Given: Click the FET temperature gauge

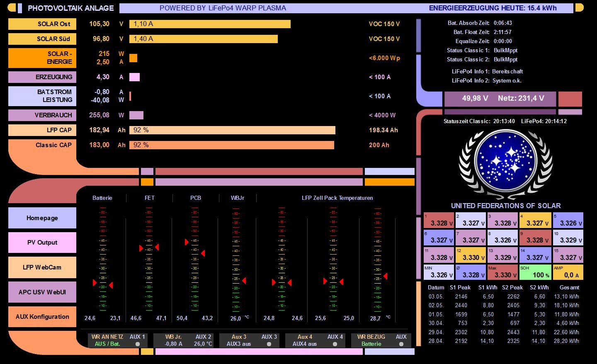Looking at the screenshot, I should [149, 259].
